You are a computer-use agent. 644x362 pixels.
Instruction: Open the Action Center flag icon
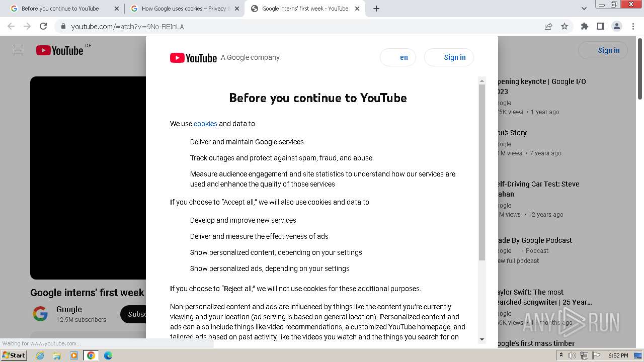pyautogui.click(x=596, y=355)
